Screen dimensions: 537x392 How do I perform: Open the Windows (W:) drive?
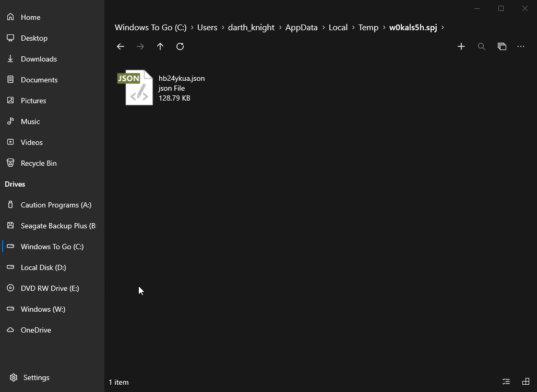pos(52,309)
